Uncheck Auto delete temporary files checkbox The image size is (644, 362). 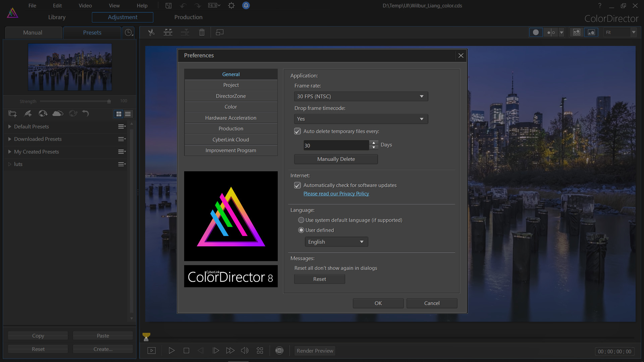coord(298,131)
